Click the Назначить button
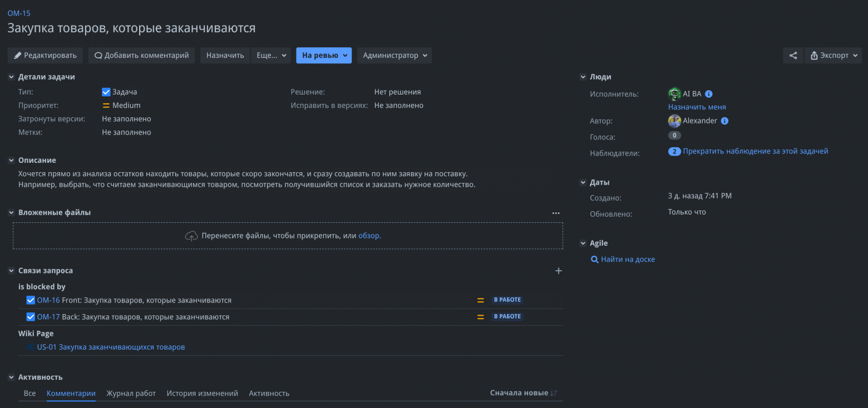 [225, 56]
